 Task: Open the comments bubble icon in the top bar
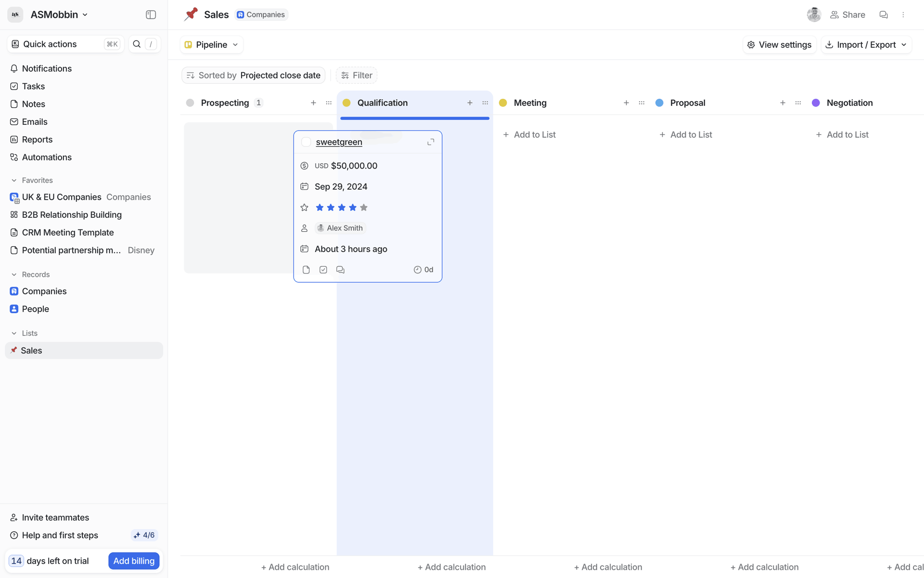(884, 14)
